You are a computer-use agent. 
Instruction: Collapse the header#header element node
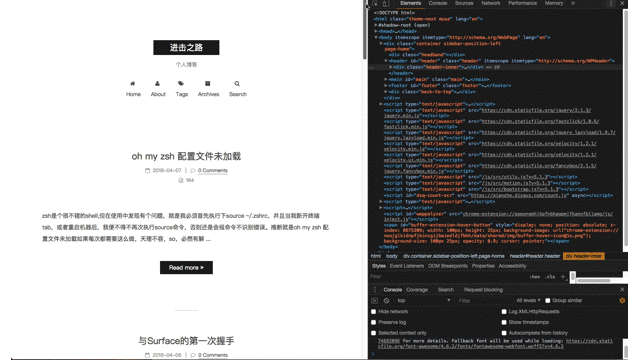coord(386,61)
